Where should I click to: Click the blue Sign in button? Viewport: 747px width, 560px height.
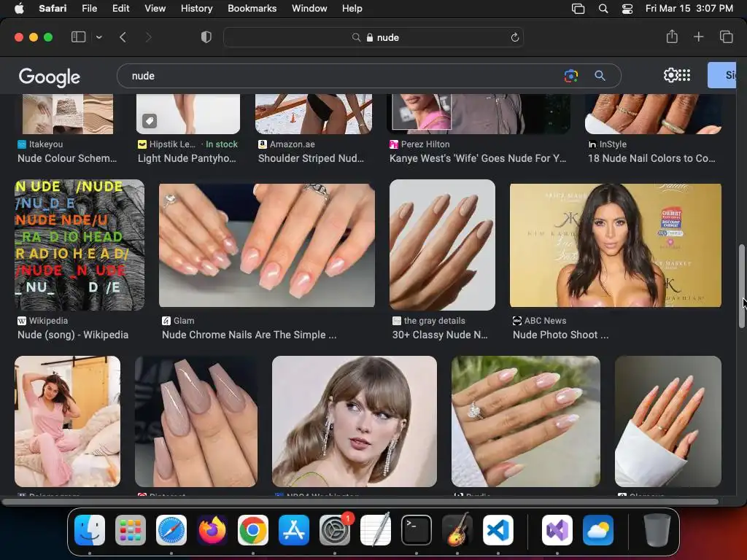[722, 75]
